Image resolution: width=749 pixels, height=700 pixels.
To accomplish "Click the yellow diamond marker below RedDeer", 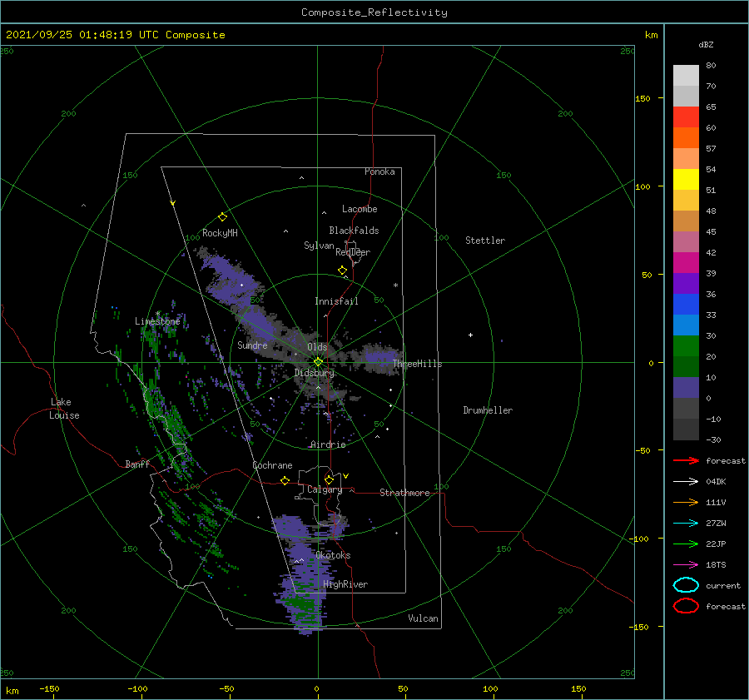I will click(x=342, y=271).
